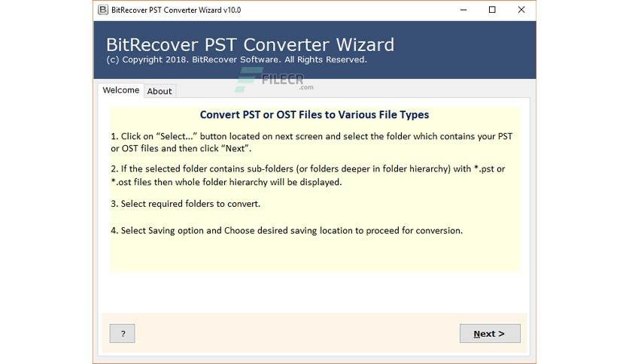This screenshot has width=629, height=364.
Task: Click the FILECR .com watermark text
Action: tap(287, 81)
